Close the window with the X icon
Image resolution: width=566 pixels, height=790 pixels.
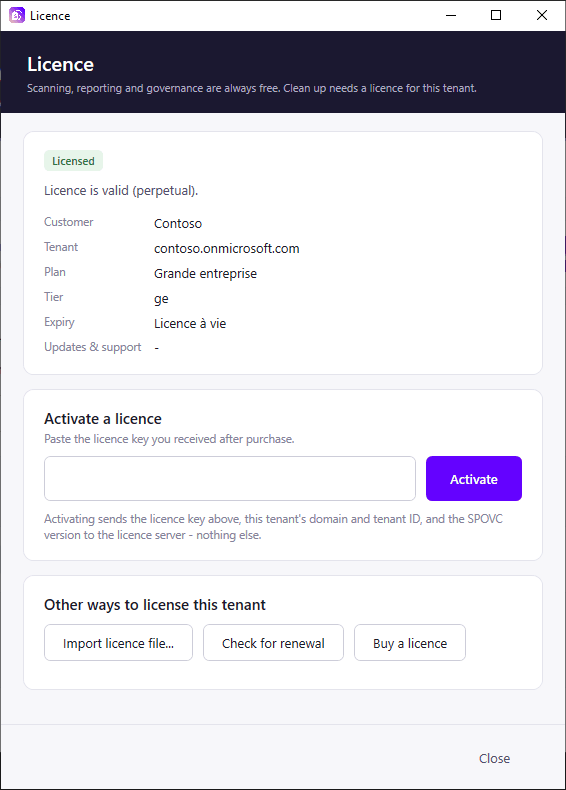pos(542,16)
